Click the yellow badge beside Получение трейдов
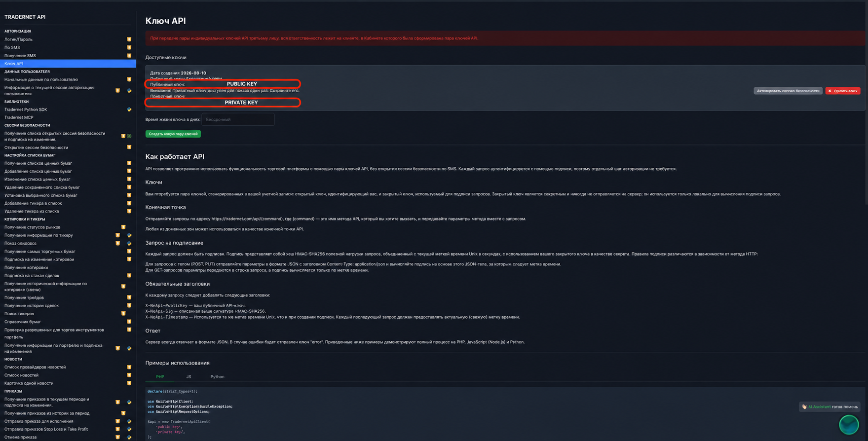The width and height of the screenshot is (868, 441). (129, 297)
